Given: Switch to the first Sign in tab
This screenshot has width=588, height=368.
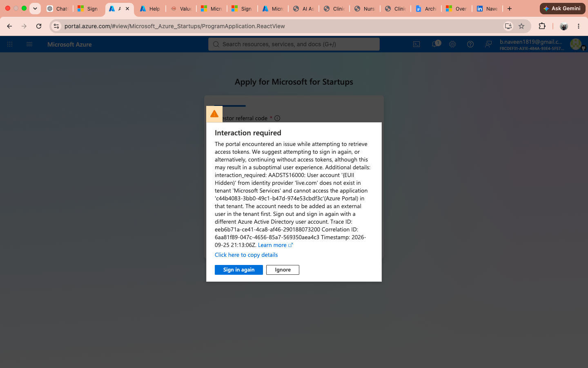Looking at the screenshot, I should (x=88, y=9).
